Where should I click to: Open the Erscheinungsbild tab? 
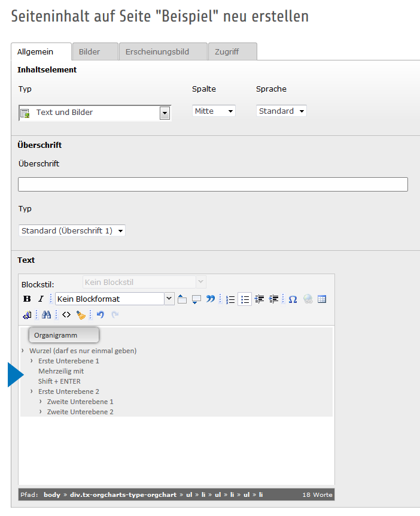click(157, 52)
